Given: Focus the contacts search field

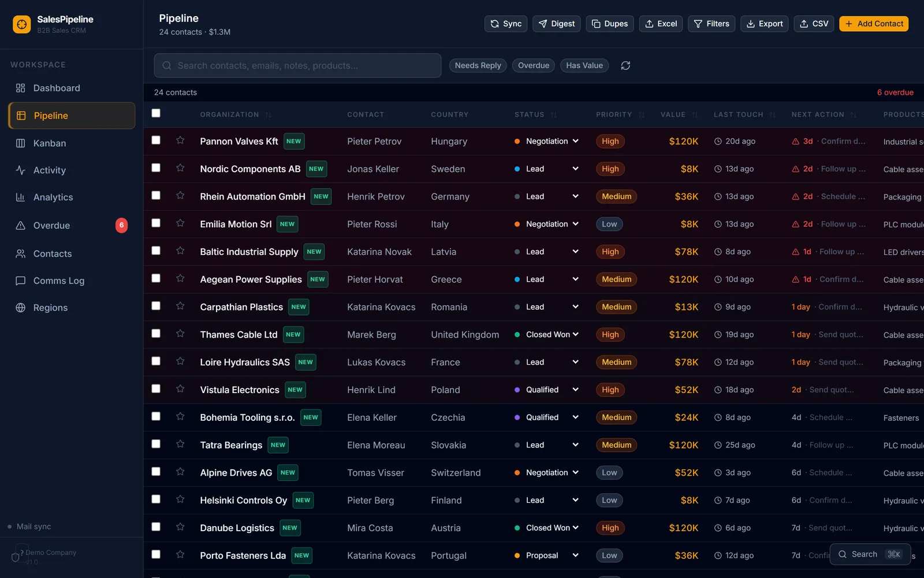Looking at the screenshot, I should click(297, 66).
